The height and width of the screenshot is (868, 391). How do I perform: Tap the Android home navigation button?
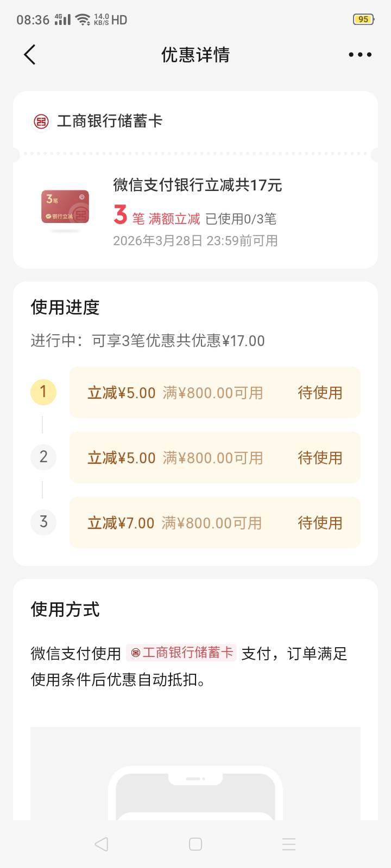coord(195,844)
